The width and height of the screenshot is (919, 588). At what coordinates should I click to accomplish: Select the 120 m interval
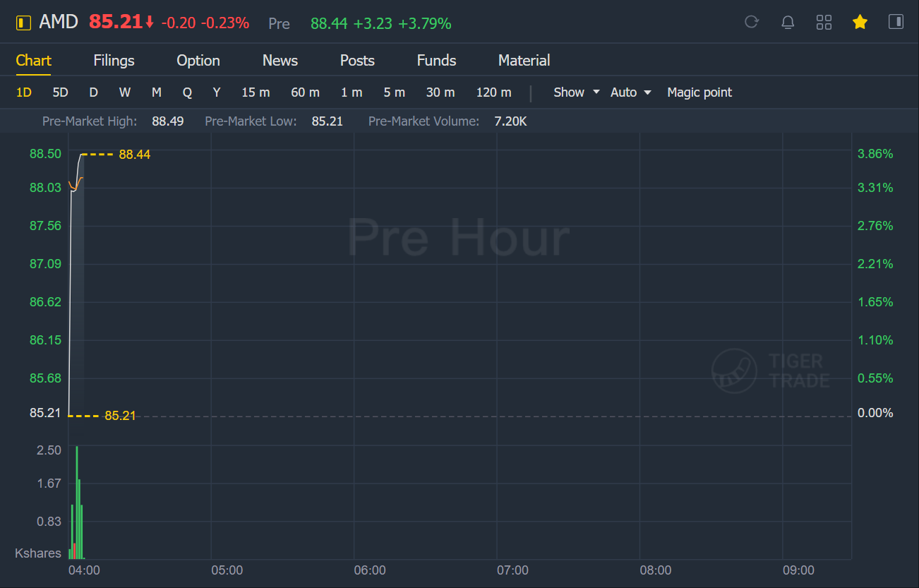(494, 92)
